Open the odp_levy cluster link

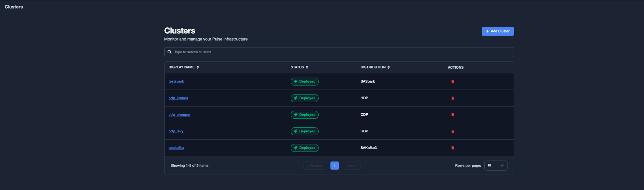point(176,131)
